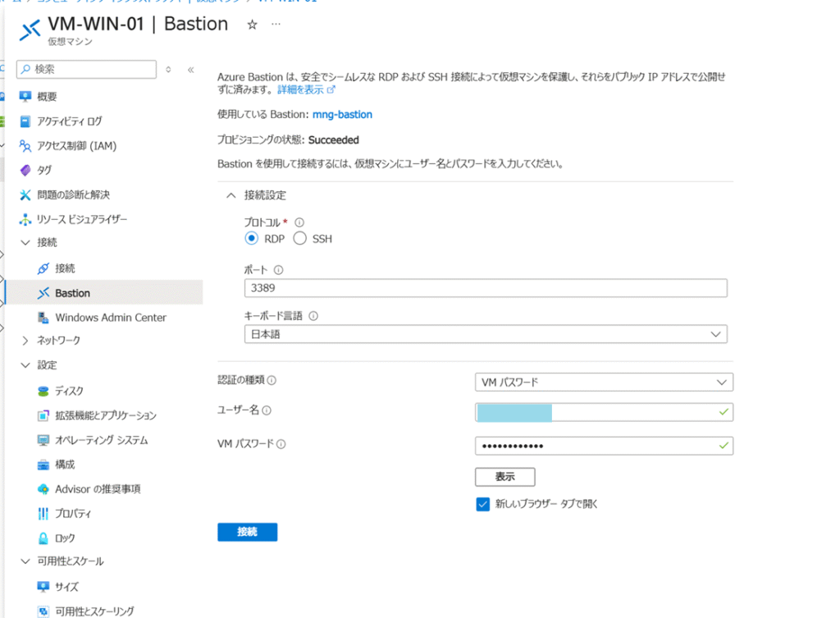Screen dimensions: 840x618
Task: Click the プロパティ properties icon
Action: click(43, 514)
